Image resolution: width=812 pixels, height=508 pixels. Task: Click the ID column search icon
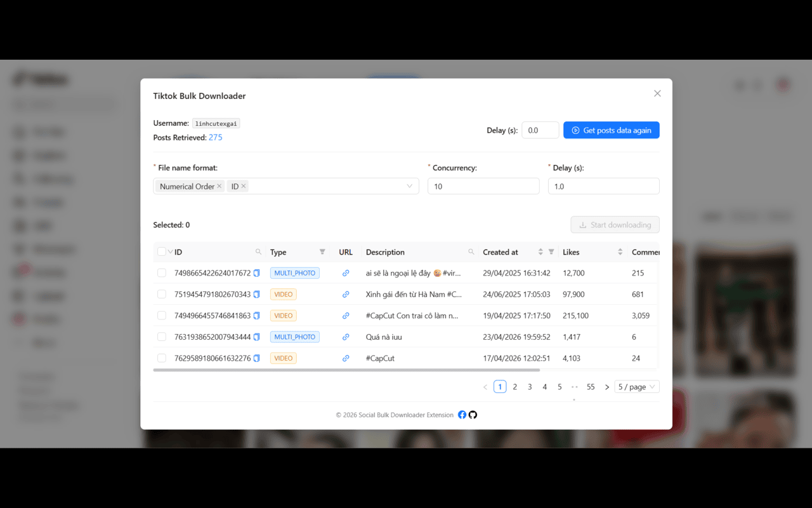pos(258,252)
